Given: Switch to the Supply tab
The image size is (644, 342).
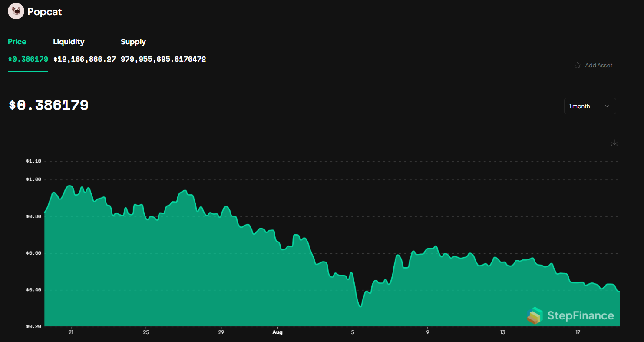Looking at the screenshot, I should click(x=133, y=42).
